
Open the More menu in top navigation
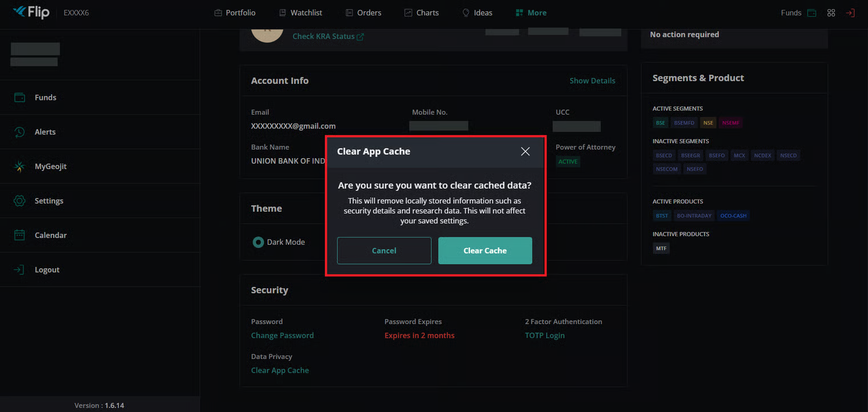point(531,13)
